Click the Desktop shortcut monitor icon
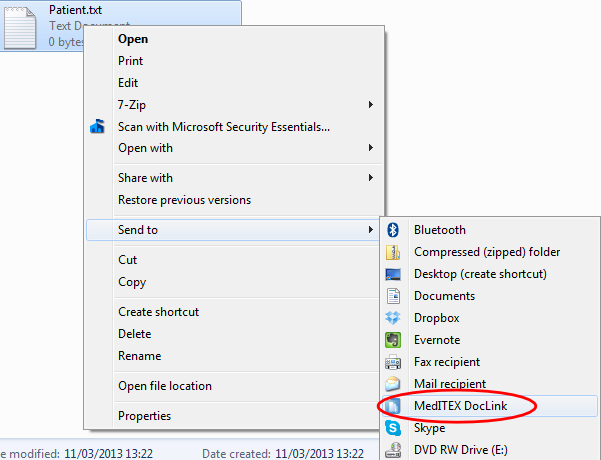The width and height of the screenshot is (601, 460). coord(393,274)
